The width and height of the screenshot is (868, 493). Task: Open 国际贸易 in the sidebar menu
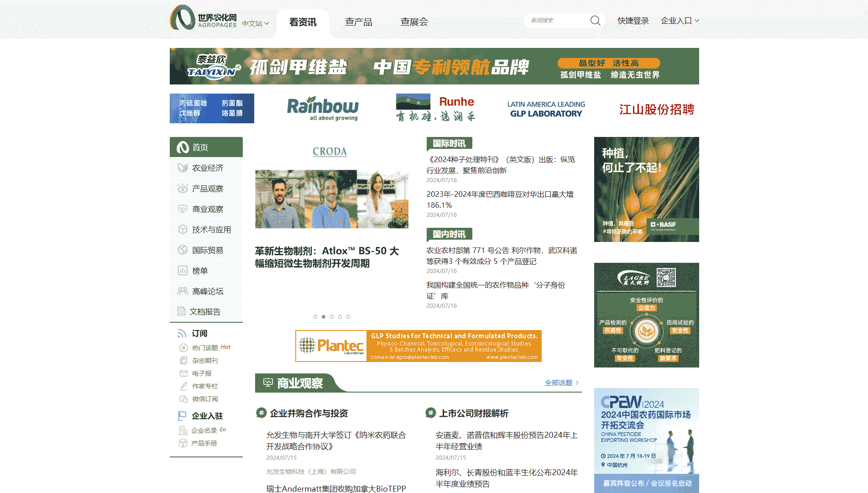[x=206, y=250]
